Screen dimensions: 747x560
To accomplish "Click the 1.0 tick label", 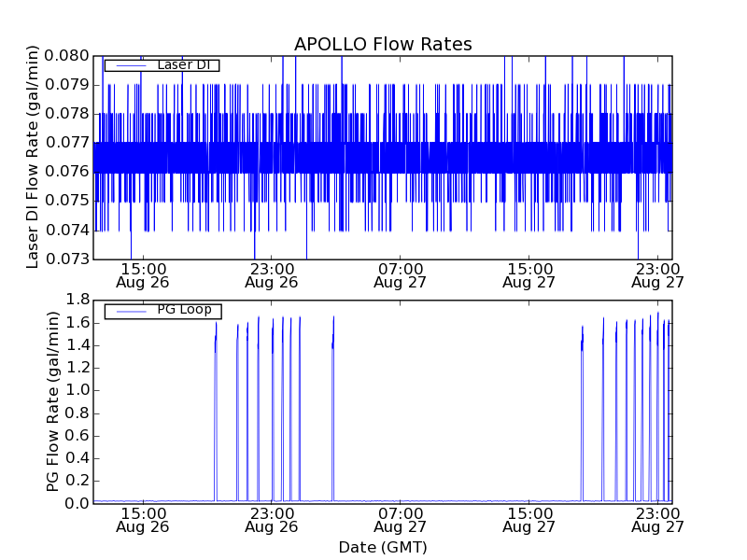I will click(78, 390).
